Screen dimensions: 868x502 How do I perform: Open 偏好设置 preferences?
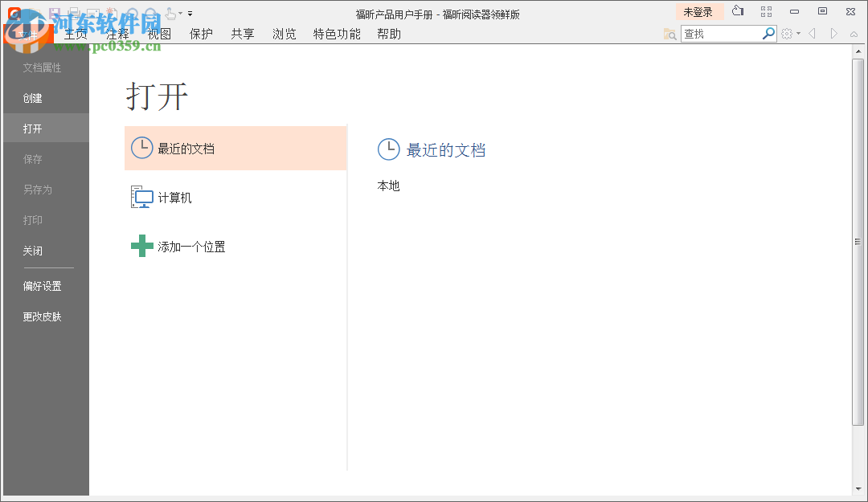[x=46, y=286]
